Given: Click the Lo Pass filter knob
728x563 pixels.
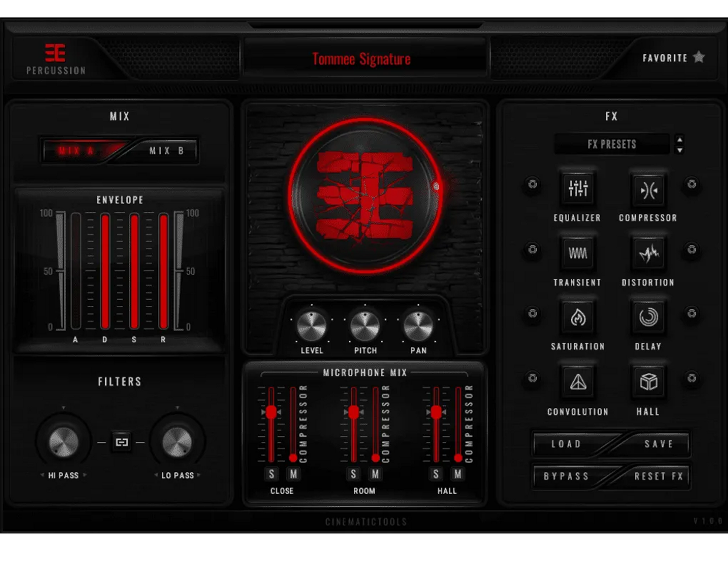Looking at the screenshot, I should tap(177, 442).
